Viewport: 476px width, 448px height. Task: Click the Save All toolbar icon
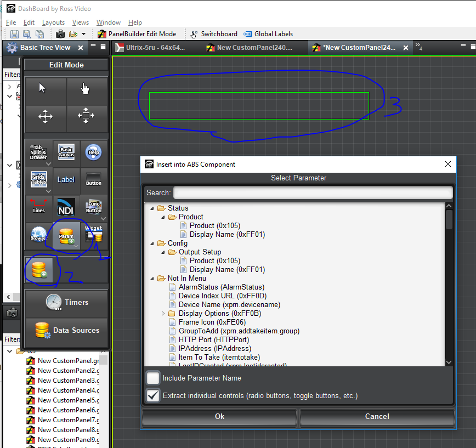point(40,34)
